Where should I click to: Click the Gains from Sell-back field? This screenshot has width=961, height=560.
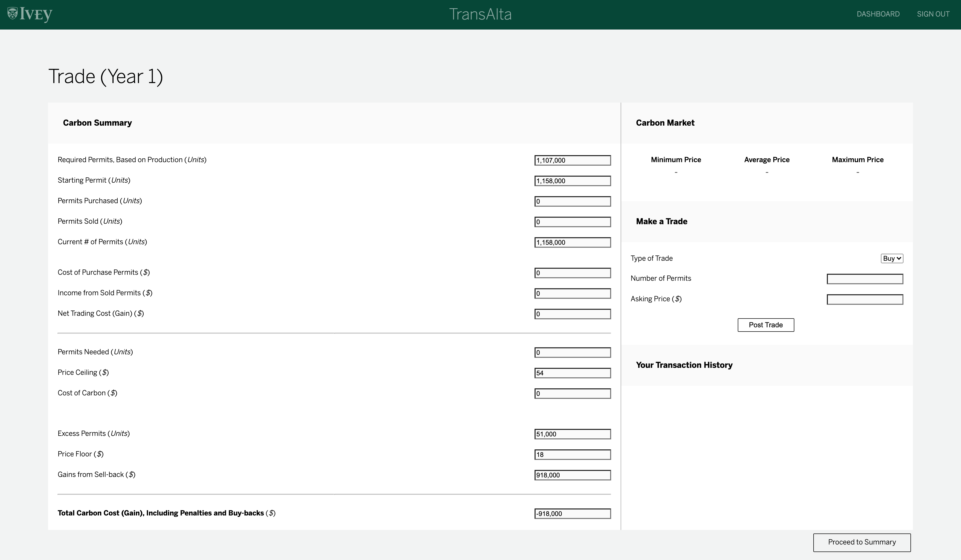pyautogui.click(x=572, y=475)
